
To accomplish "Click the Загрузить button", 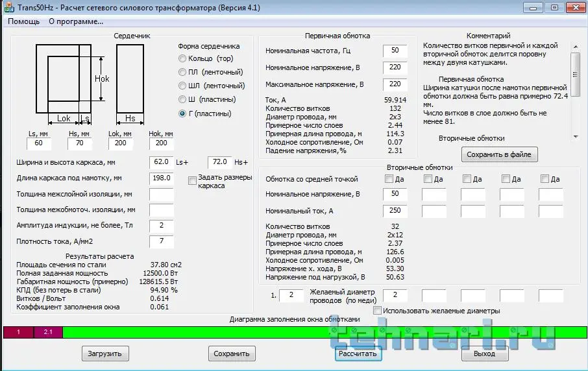I will click(105, 353).
